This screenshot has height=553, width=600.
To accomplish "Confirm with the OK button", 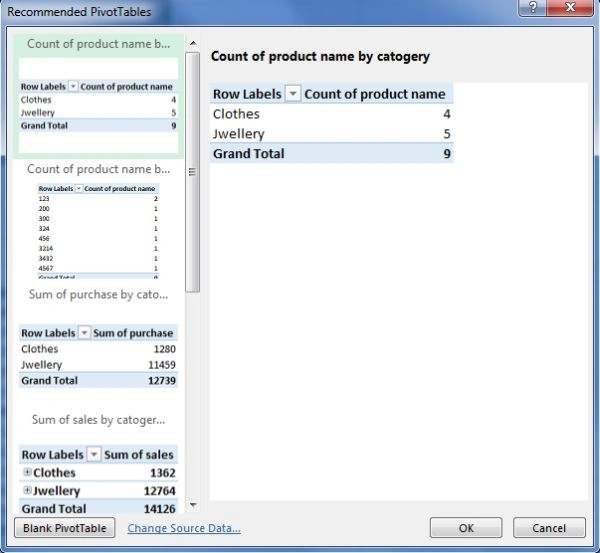I will (x=466, y=528).
